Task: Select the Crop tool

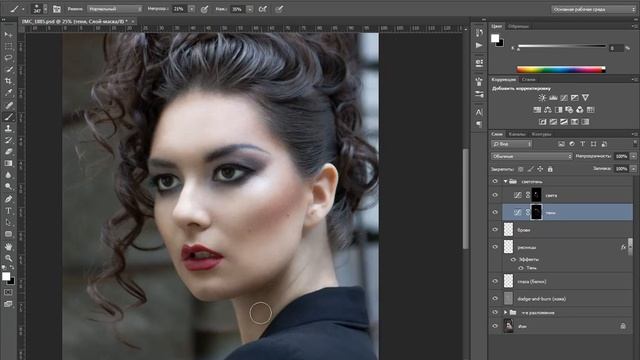Action: pos(8,81)
